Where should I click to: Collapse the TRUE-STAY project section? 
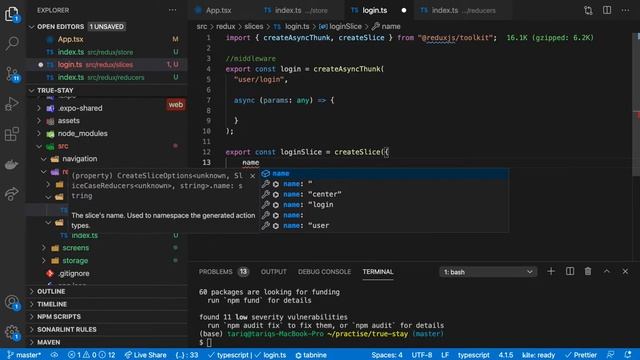(106, 90)
